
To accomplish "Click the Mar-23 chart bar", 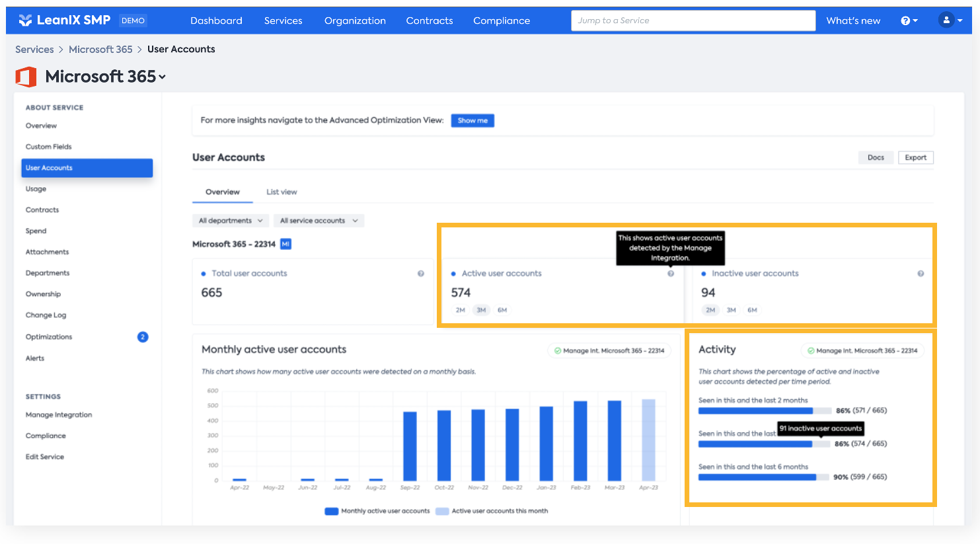I will tap(615, 441).
